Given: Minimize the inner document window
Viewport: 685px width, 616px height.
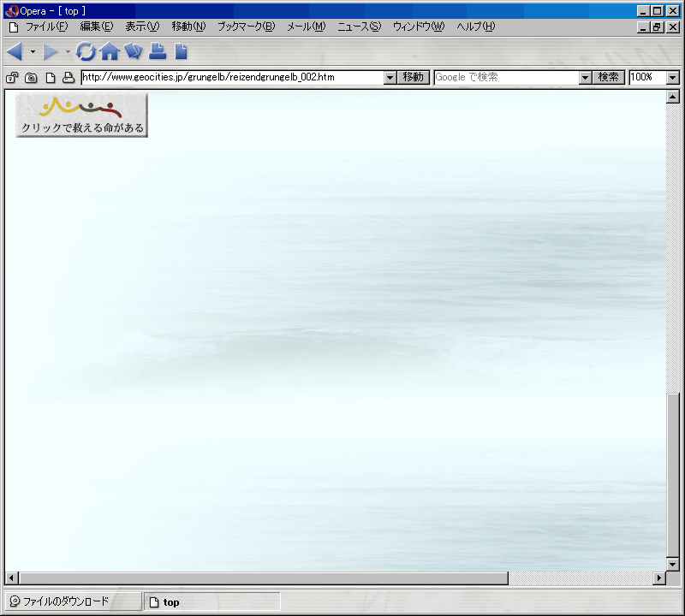Looking at the screenshot, I should (643, 27).
